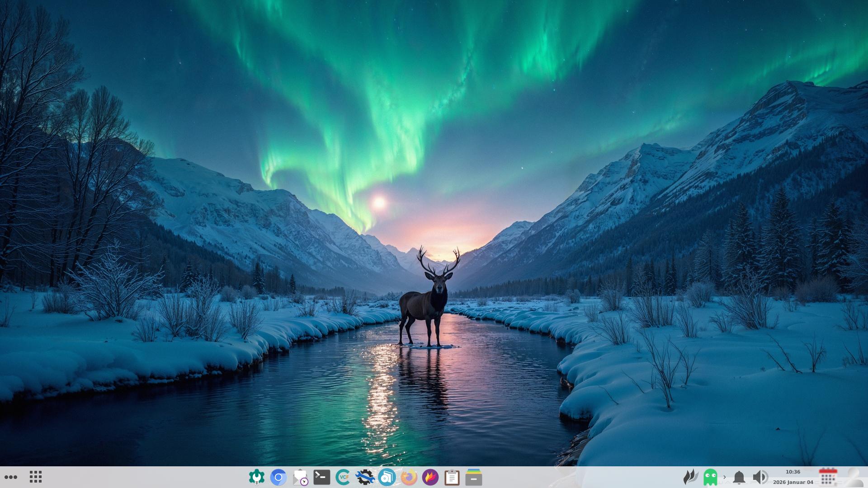Viewport: 868px width, 488px height.
Task: Open the purple flame app icon
Action: click(x=430, y=477)
